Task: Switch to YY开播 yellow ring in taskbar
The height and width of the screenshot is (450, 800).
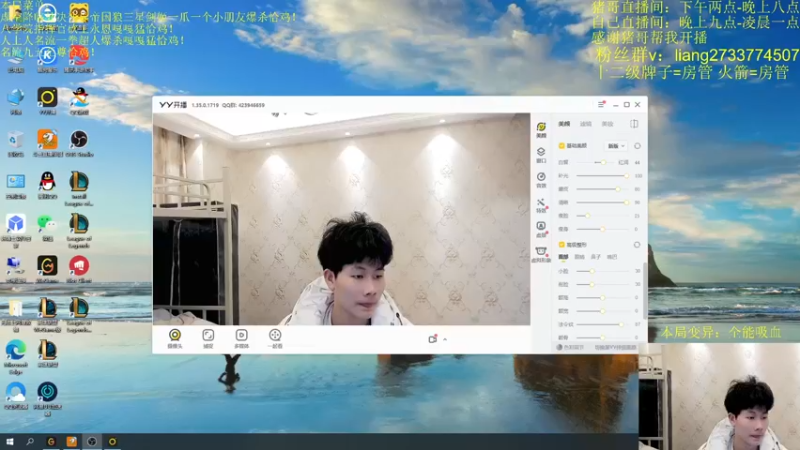Action: tap(112, 441)
